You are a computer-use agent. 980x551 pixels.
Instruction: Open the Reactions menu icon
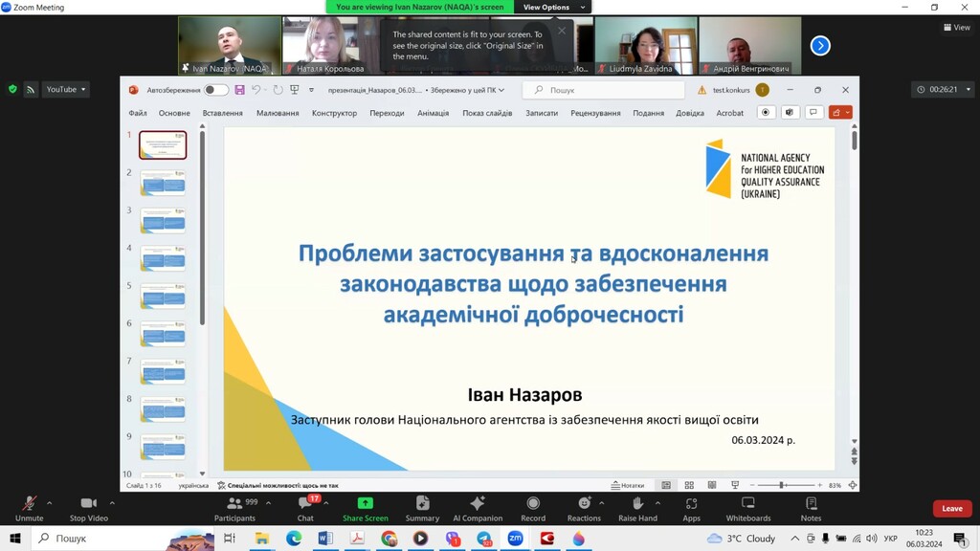click(x=583, y=503)
